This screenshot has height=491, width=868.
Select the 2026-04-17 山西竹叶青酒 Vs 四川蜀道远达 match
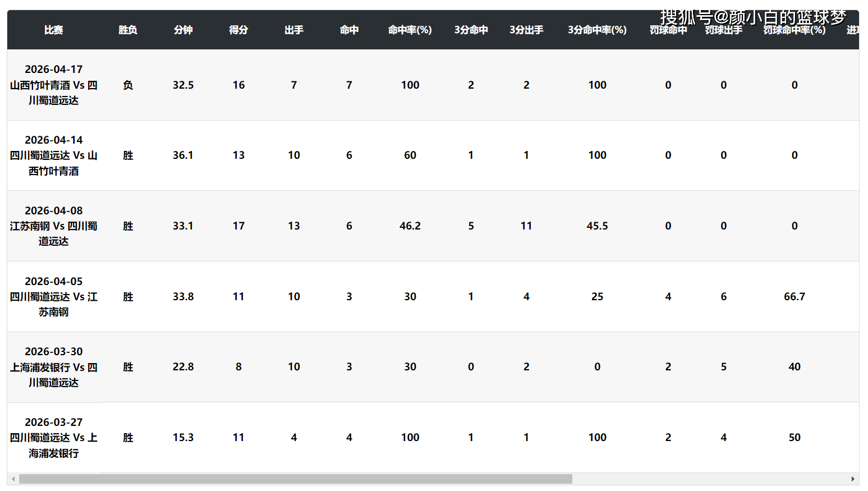(54, 85)
